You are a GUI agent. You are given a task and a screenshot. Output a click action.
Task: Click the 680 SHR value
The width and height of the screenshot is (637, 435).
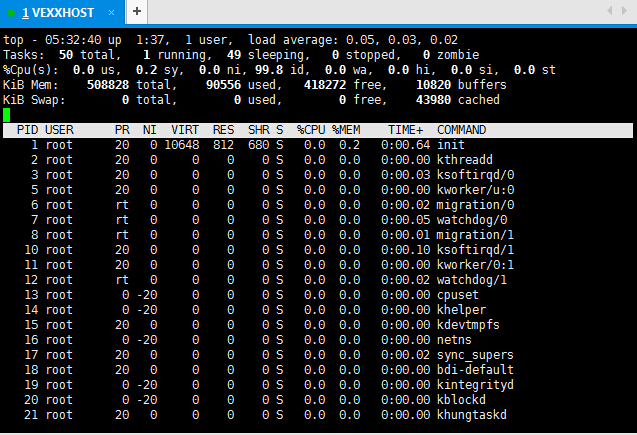(x=259, y=145)
